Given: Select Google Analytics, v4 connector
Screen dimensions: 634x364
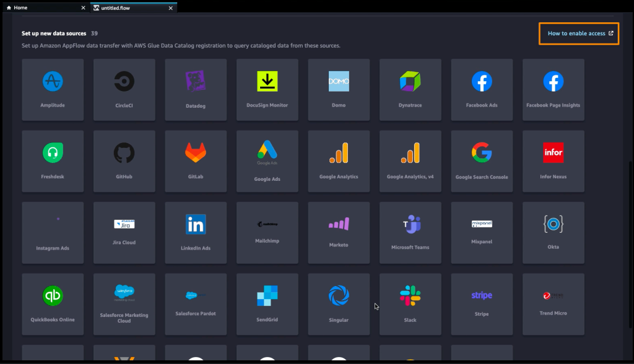Looking at the screenshot, I should [x=410, y=162].
